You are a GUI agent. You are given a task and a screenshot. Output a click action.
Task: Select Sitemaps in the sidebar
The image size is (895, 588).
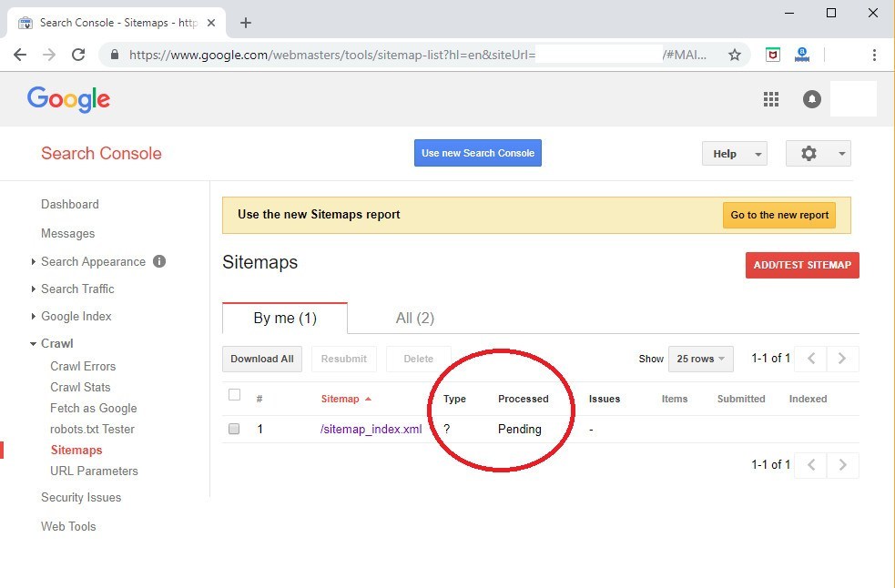click(x=76, y=450)
